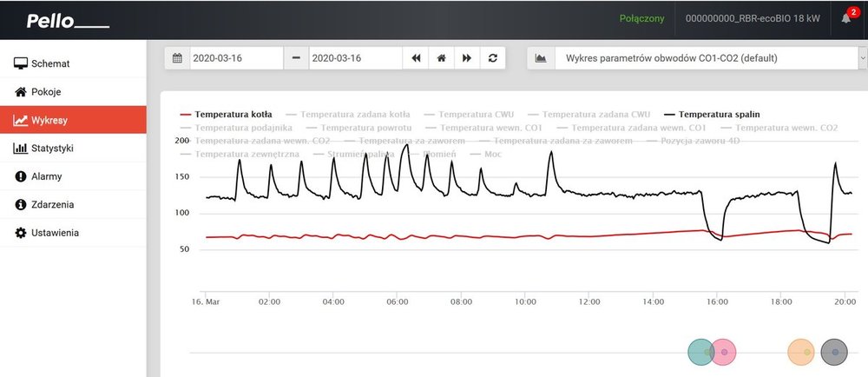This screenshot has width=868, height=377.
Task: Click the grey circle timeline marker
Action: [833, 352]
